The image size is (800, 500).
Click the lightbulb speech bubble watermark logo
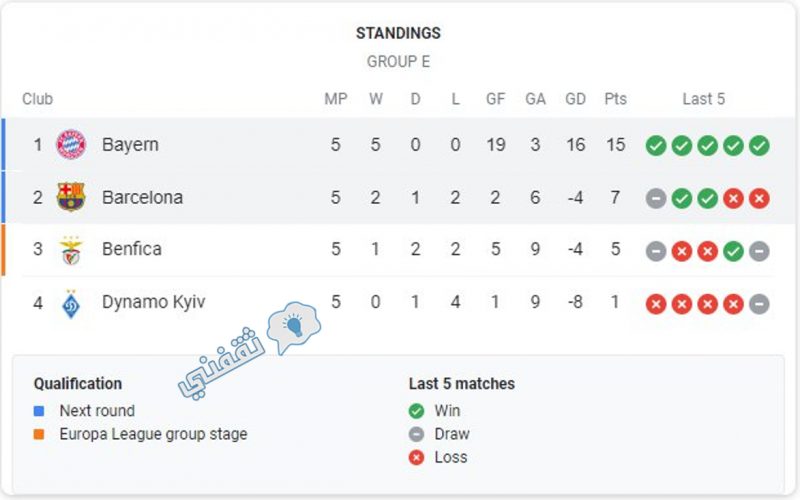[x=294, y=327]
